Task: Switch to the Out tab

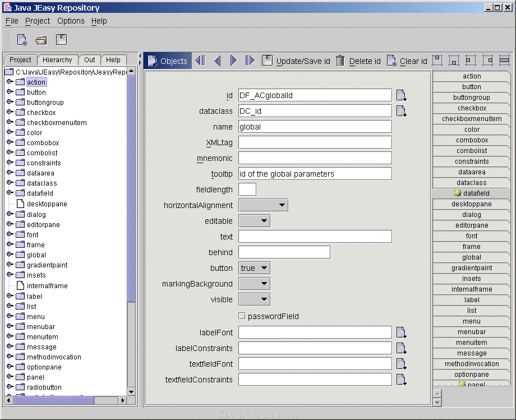Action: (90, 60)
